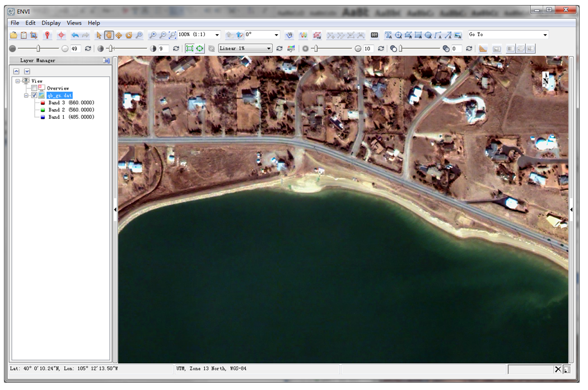
Task: Click the rotate North Up icon
Action: coord(240,35)
